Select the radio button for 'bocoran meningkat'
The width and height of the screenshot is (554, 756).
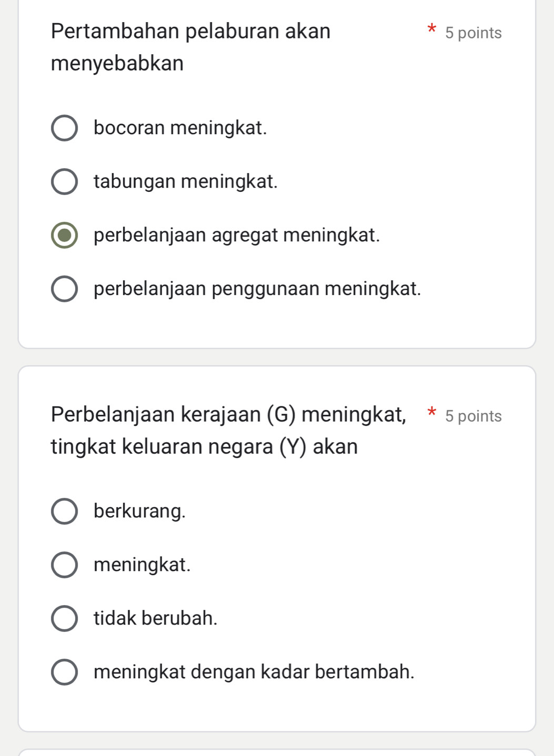[64, 128]
